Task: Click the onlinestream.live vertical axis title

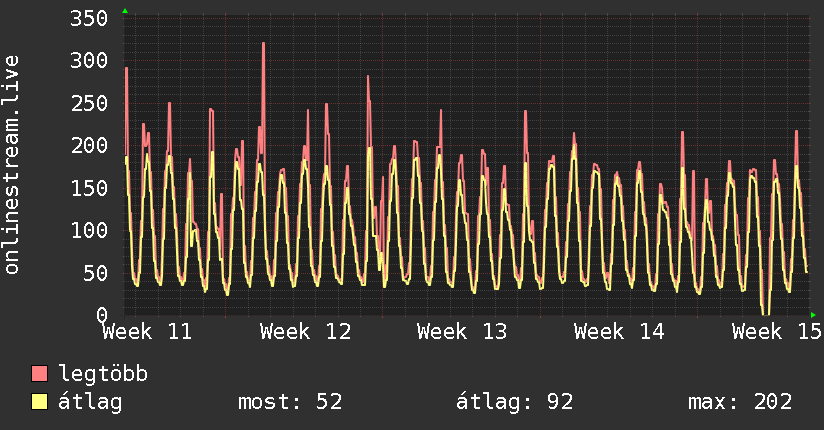Action: tap(12, 165)
